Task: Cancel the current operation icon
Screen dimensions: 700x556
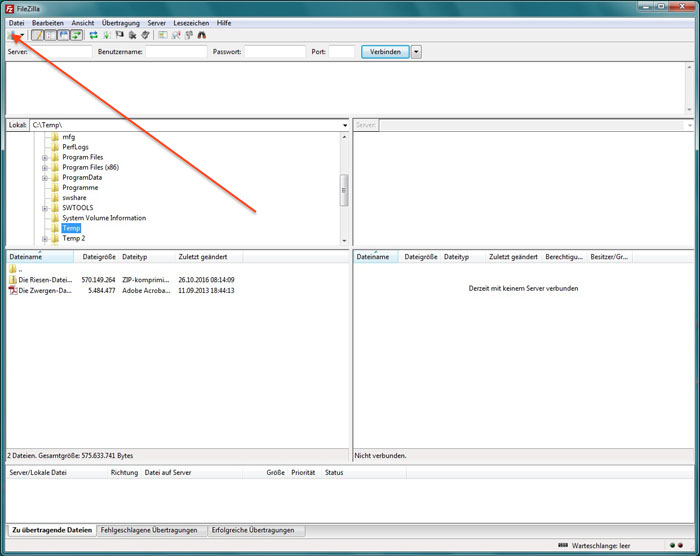Action: (x=120, y=35)
